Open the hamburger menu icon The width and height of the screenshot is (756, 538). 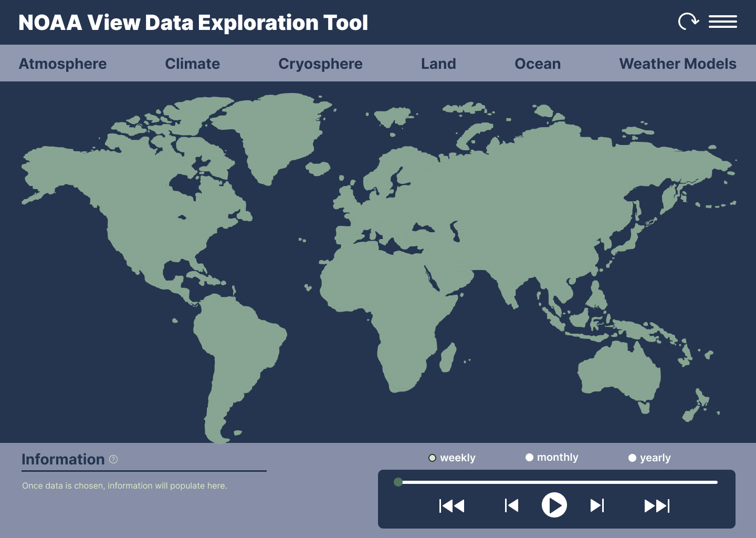pyautogui.click(x=723, y=22)
